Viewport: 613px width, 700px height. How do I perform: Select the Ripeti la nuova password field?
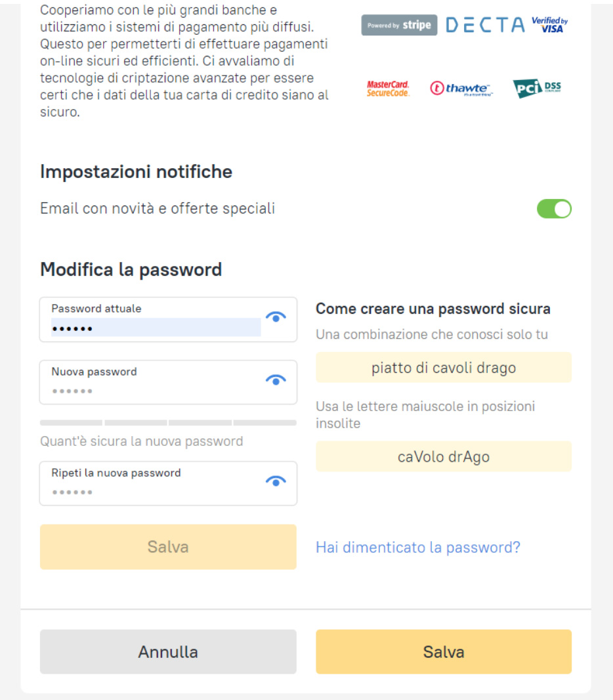[151, 491]
